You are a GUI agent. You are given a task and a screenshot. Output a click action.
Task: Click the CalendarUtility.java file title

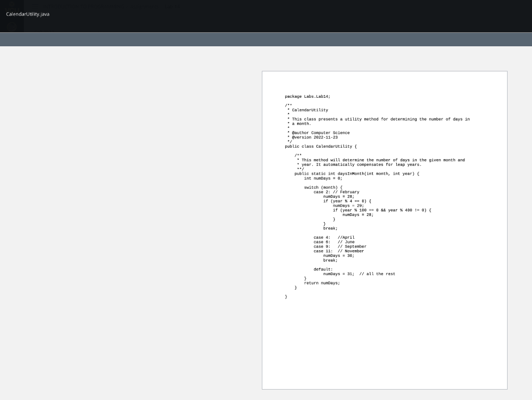coord(28,14)
